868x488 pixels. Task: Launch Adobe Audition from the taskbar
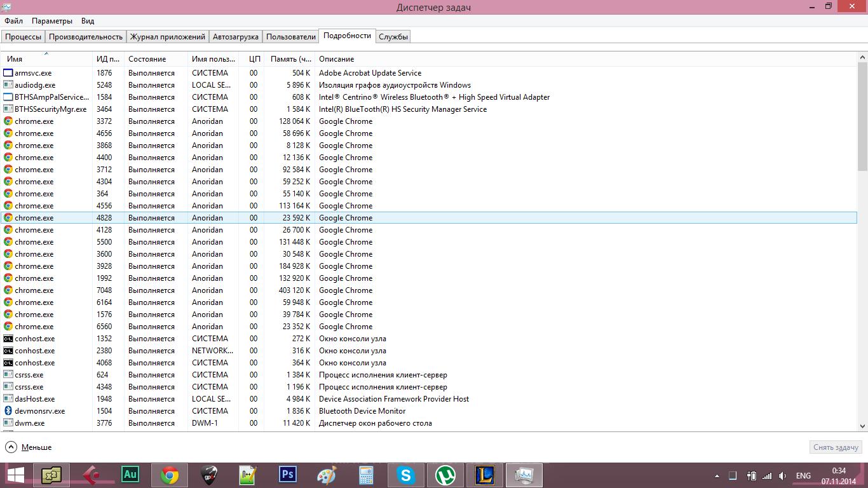(x=130, y=475)
